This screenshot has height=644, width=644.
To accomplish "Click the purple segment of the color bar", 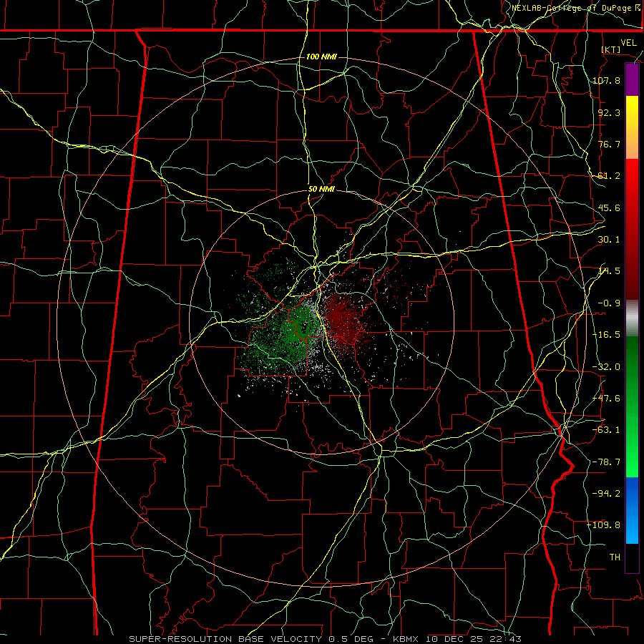I will tap(632, 80).
